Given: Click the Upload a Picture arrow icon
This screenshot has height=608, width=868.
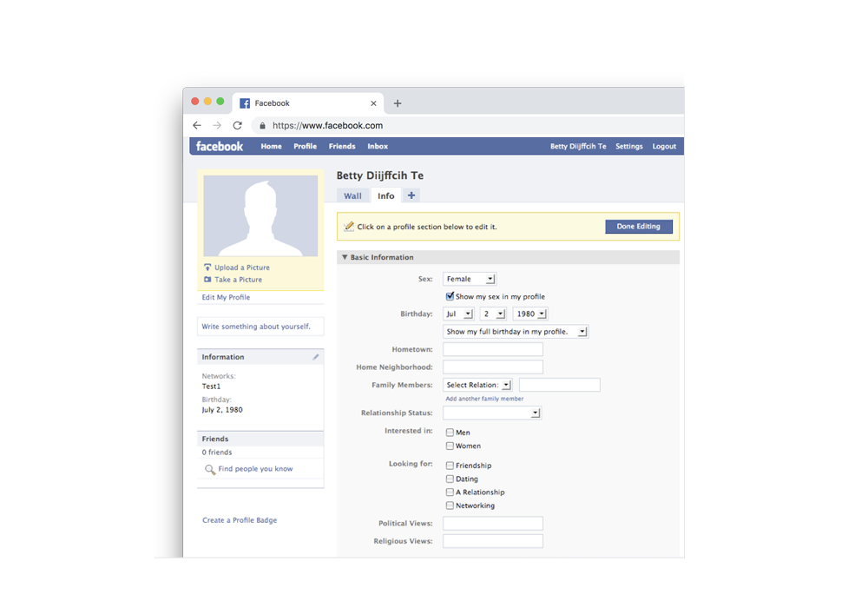Looking at the screenshot, I should [207, 267].
